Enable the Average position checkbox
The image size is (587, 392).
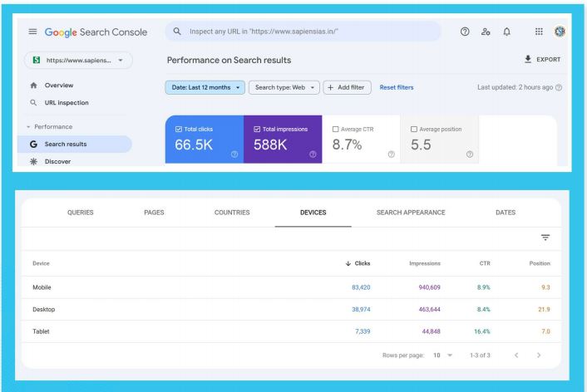tap(414, 129)
